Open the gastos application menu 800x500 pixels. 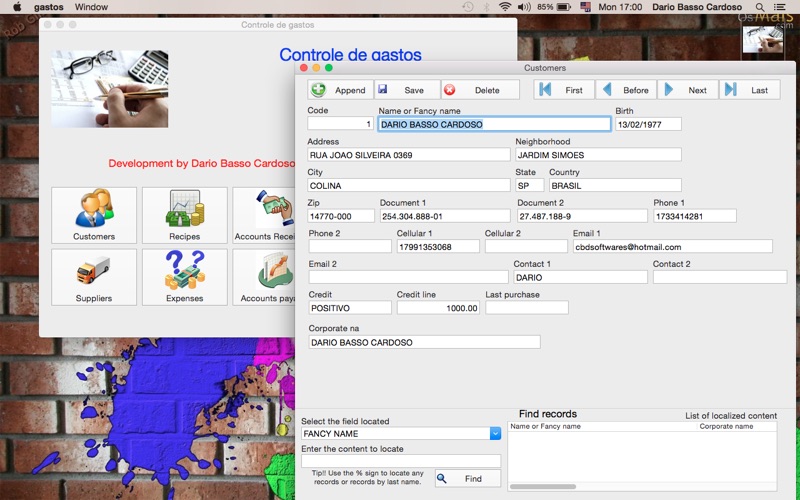pos(48,7)
